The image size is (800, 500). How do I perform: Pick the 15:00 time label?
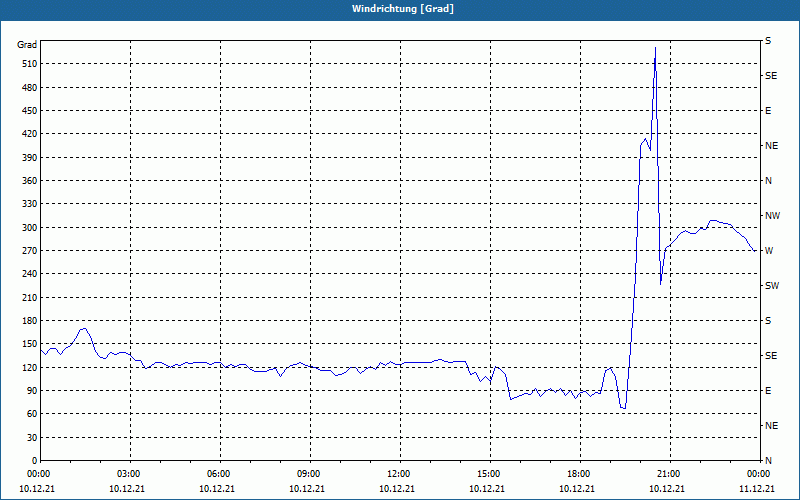coord(488,474)
